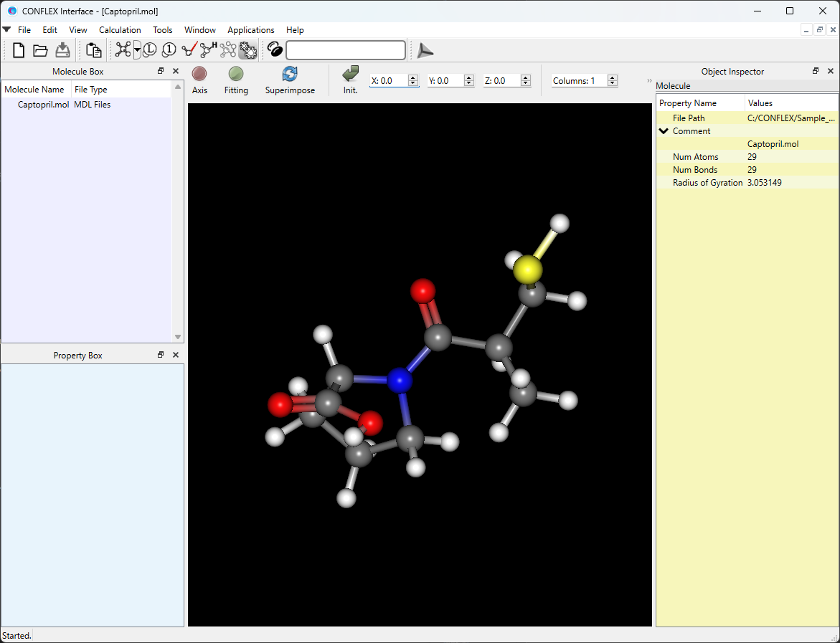The image size is (840, 643).
Task: Toggle atom label display with the L icon
Action: click(149, 50)
